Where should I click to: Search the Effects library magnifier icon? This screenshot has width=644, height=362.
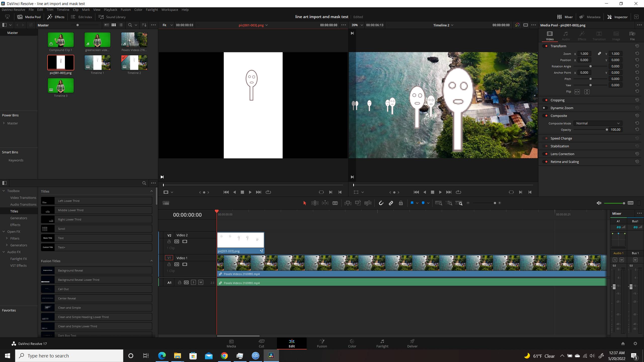tap(144, 183)
